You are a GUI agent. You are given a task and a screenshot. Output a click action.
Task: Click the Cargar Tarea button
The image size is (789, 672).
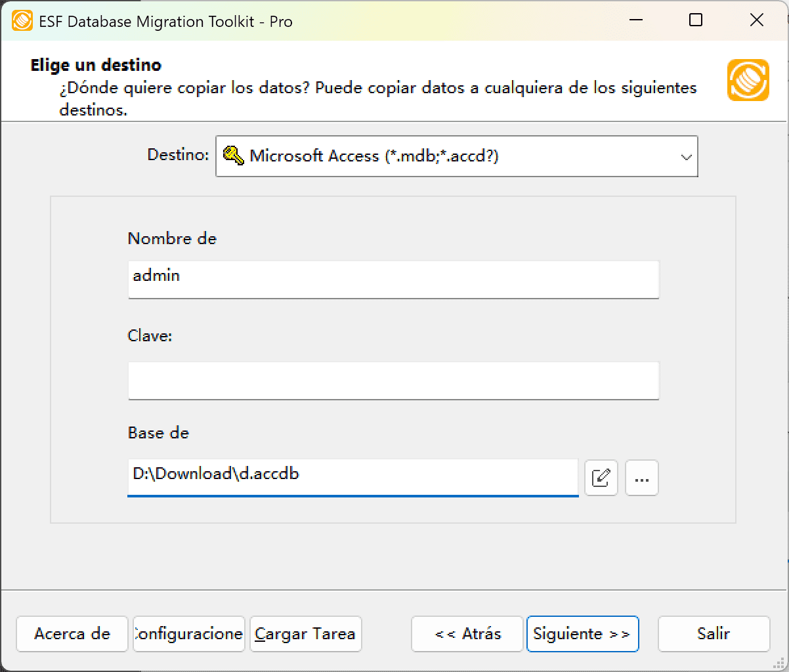coord(305,634)
